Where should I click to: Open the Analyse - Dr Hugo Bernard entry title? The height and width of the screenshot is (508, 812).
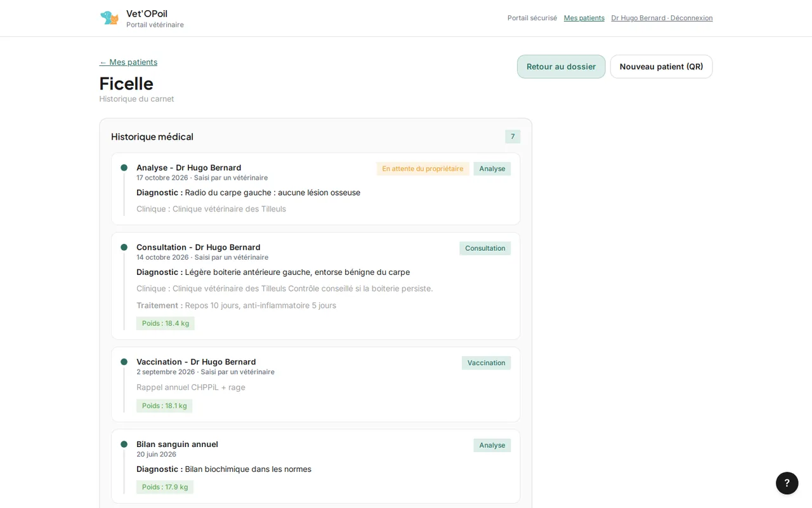(x=189, y=168)
